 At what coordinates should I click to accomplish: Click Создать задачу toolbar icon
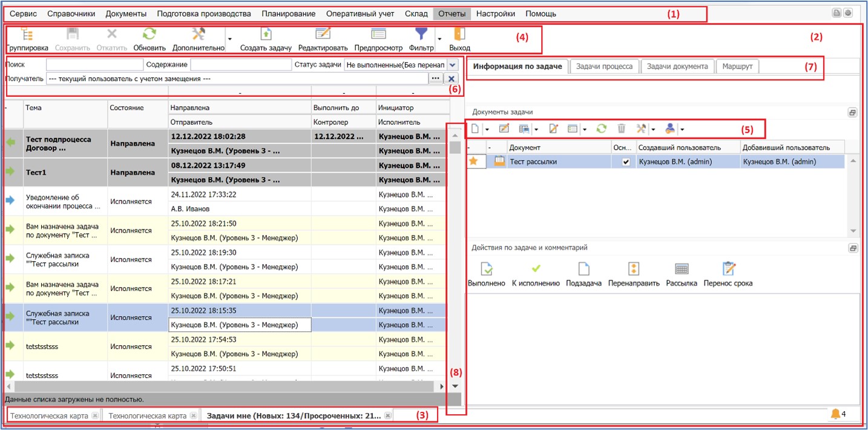tap(266, 35)
